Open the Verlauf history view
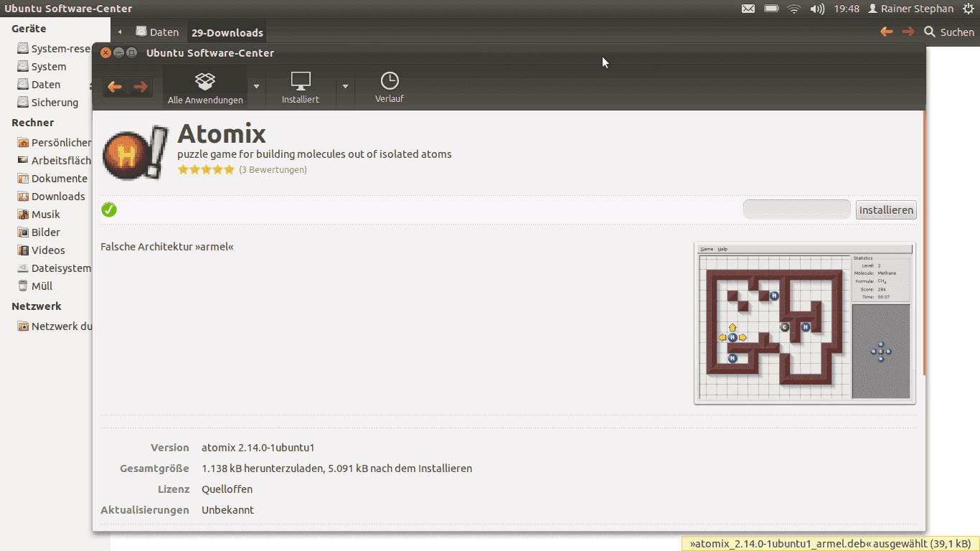 (x=390, y=88)
